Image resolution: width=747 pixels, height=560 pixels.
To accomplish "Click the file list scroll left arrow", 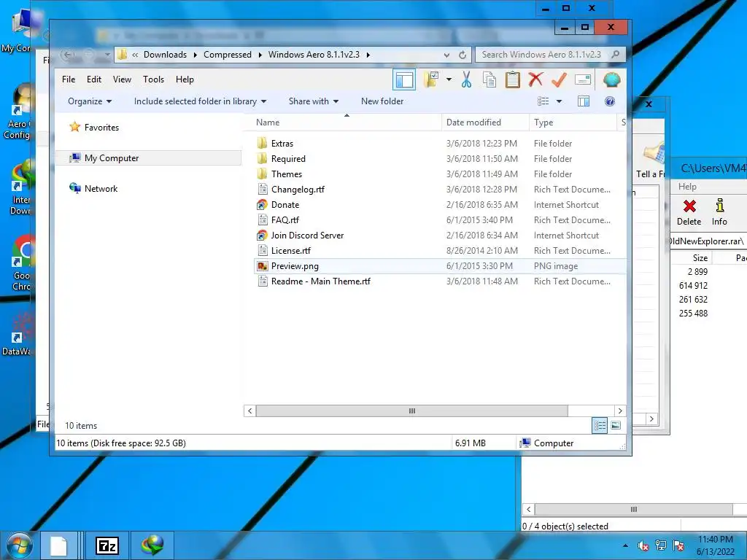I will (x=249, y=411).
